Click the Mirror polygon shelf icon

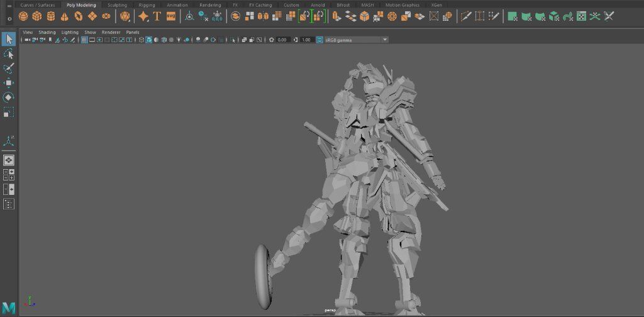click(263, 16)
